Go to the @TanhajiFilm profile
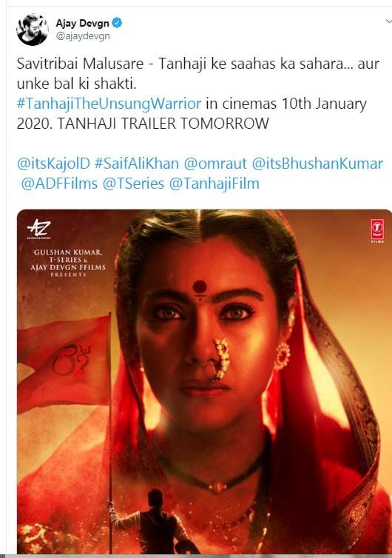The width and height of the screenshot is (392, 558). coord(214,184)
